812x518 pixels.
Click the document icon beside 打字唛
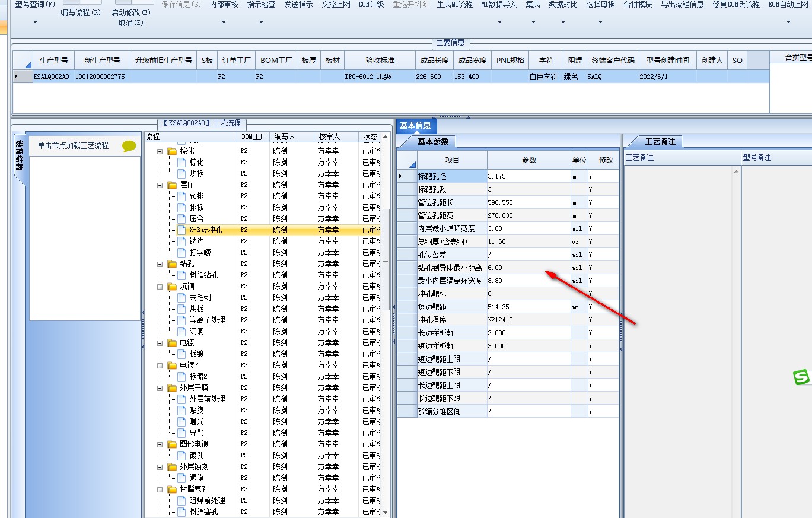181,253
